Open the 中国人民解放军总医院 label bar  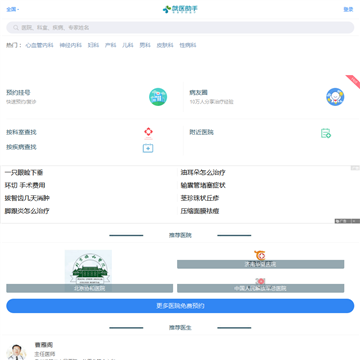[x=260, y=288]
